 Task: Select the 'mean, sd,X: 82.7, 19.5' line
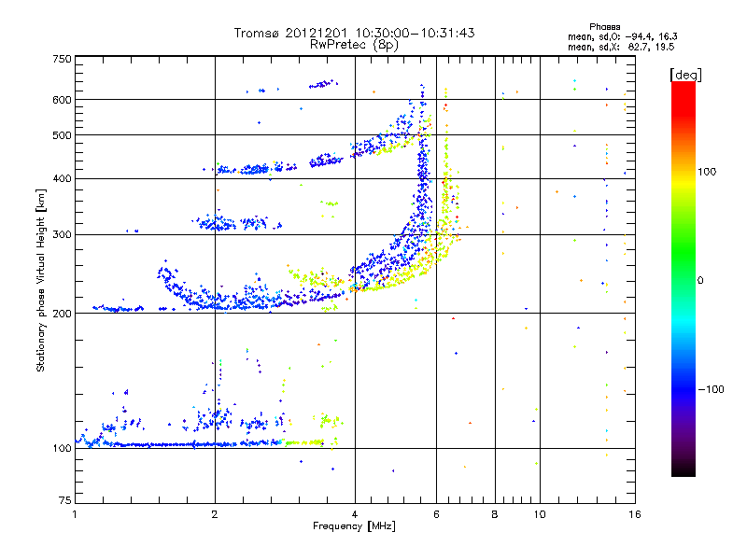click(x=621, y=47)
